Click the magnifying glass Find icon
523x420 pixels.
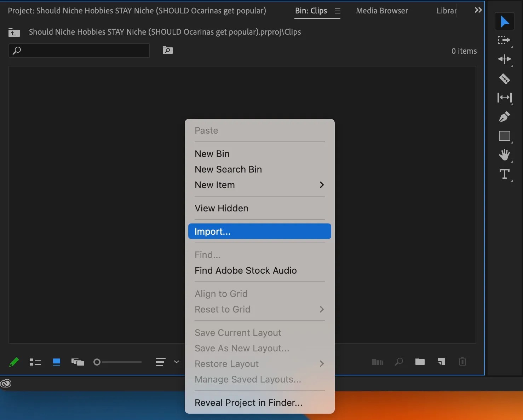coord(399,362)
